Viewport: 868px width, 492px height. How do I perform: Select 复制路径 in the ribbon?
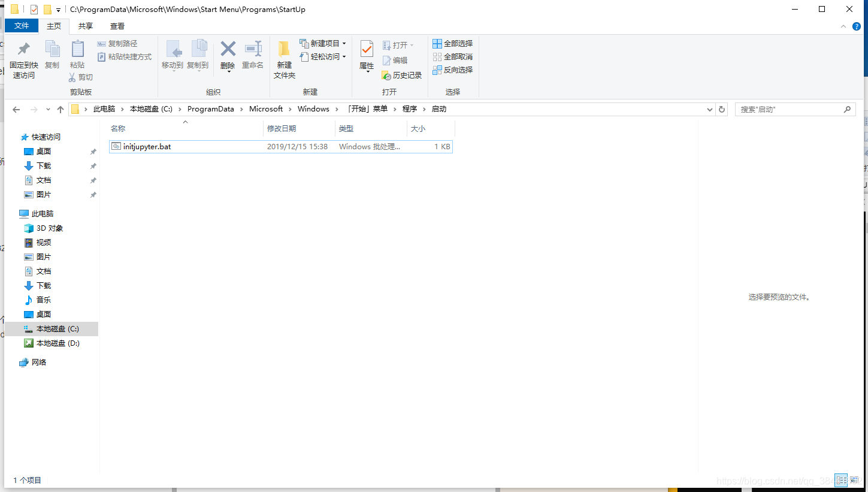117,44
